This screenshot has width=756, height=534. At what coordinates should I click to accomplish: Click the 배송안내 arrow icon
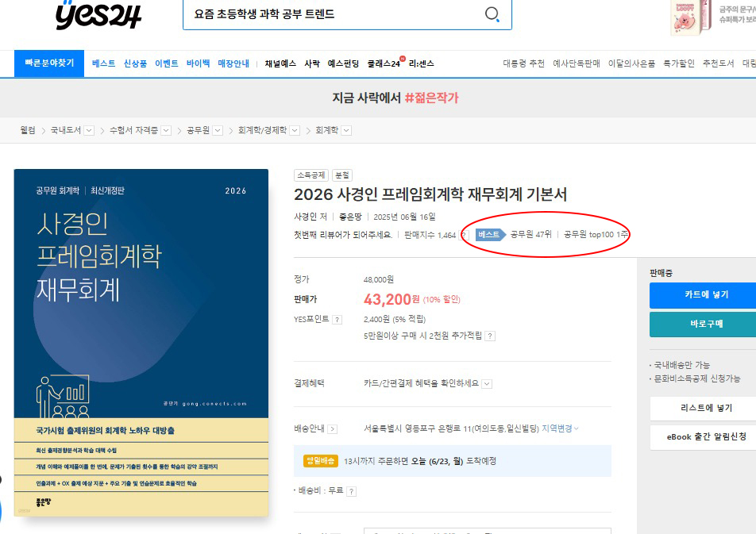(333, 429)
